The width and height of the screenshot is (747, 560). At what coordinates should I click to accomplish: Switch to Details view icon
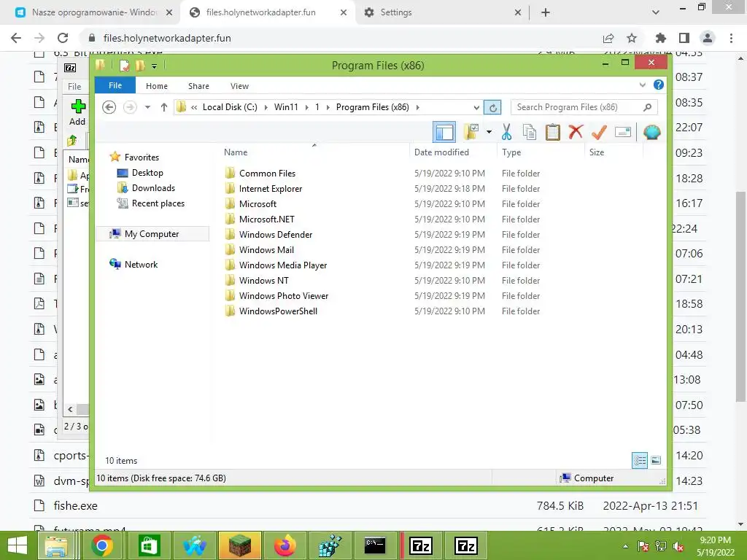tap(640, 460)
